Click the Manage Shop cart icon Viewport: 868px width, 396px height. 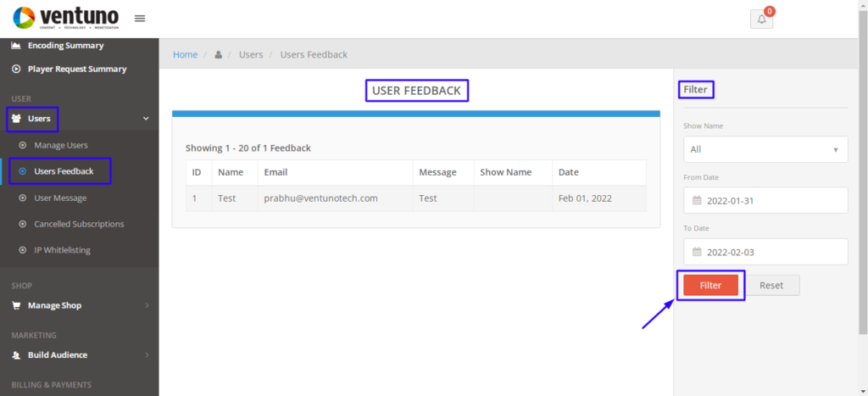16,306
